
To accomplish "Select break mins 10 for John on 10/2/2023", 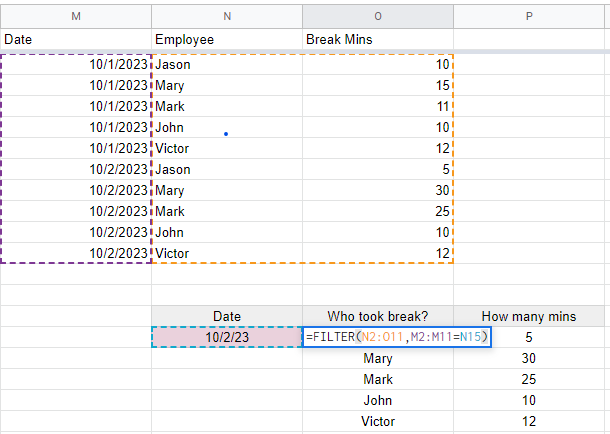I will 378,232.
